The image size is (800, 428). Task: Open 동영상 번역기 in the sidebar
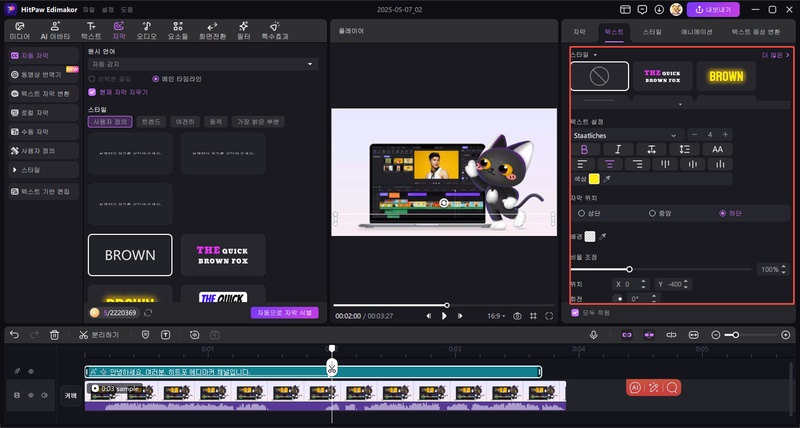[43, 74]
